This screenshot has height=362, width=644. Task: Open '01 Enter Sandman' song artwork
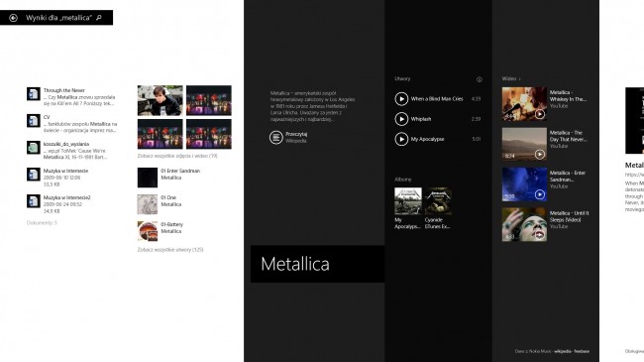(x=148, y=178)
